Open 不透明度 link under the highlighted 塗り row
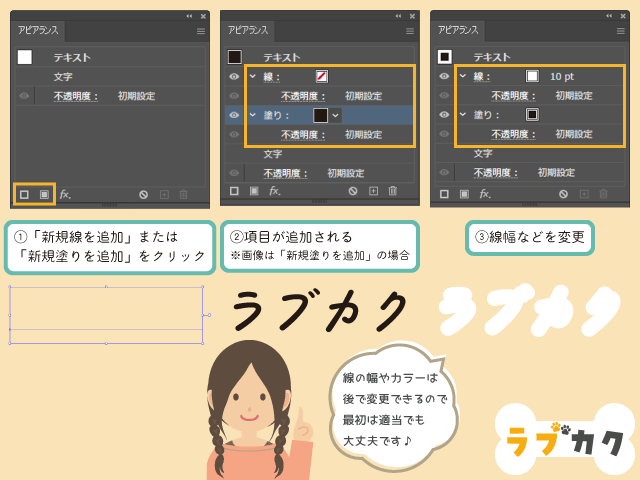The image size is (640, 480). [x=303, y=135]
